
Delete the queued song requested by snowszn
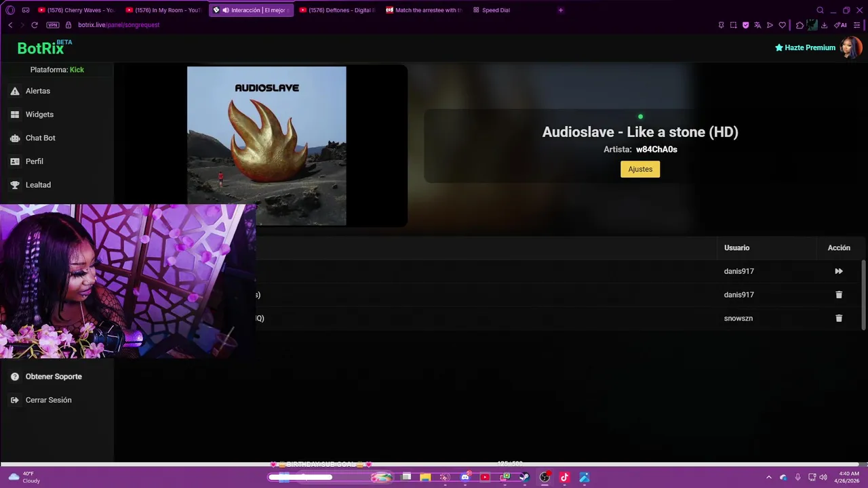coord(839,318)
